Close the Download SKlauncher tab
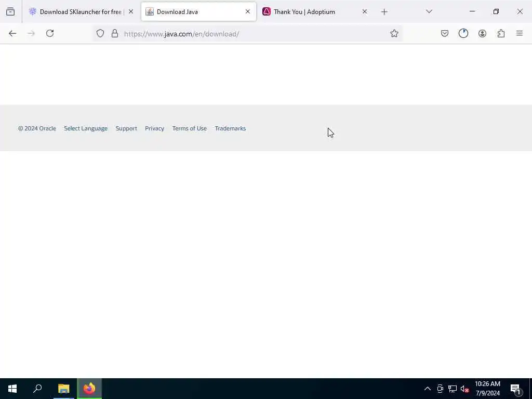The width and height of the screenshot is (532, 399). pyautogui.click(x=131, y=12)
